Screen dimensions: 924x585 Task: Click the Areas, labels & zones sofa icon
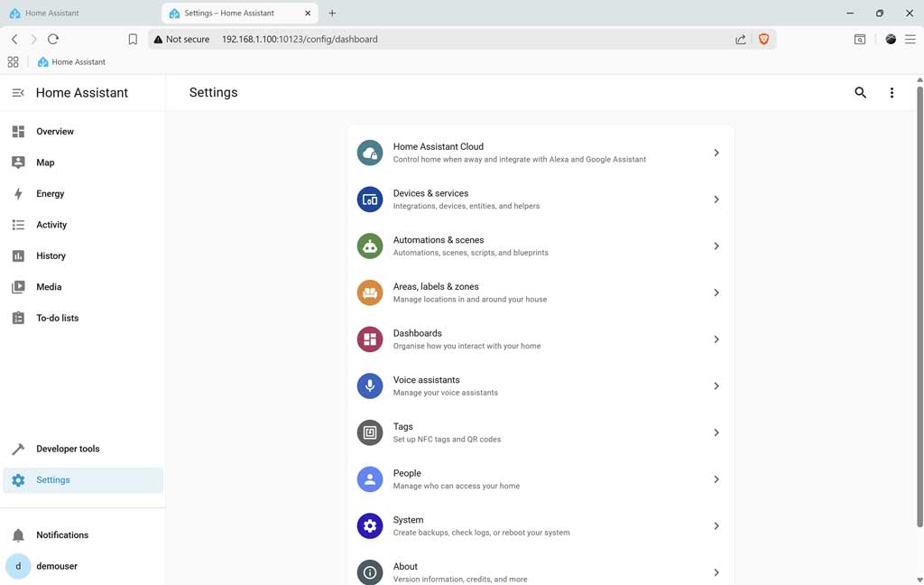click(x=370, y=292)
